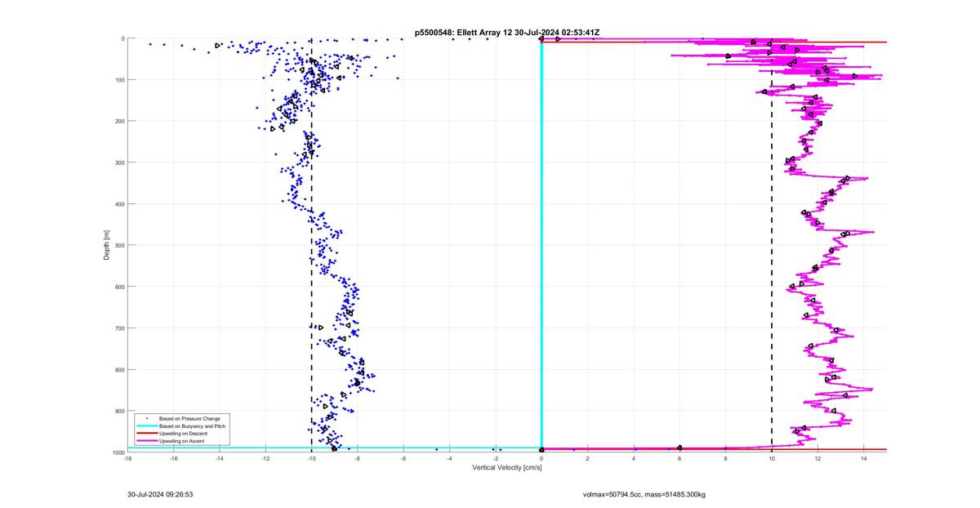Click the x-axis tick label '6'
Screen dimensions: 980x508
(679, 458)
